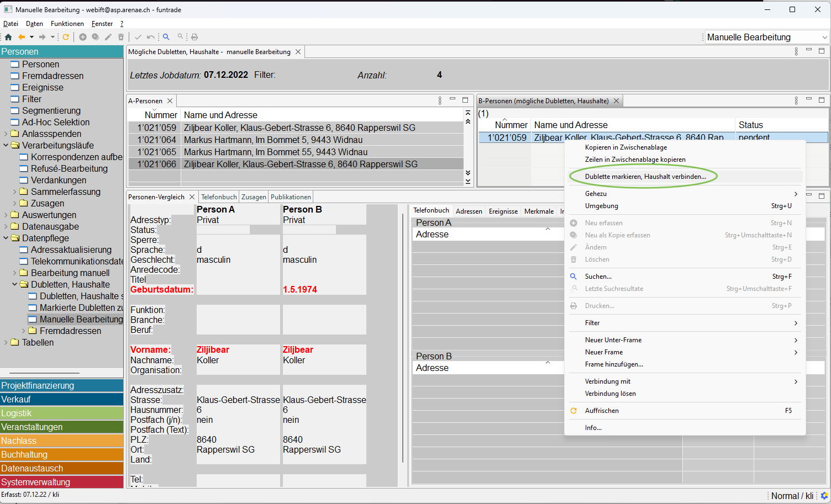Jump to last row in A-Personen list
This screenshot has height=504, width=831.
pyautogui.click(x=468, y=181)
